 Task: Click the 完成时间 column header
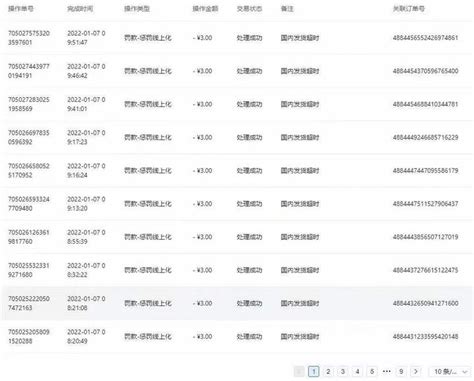pos(80,9)
